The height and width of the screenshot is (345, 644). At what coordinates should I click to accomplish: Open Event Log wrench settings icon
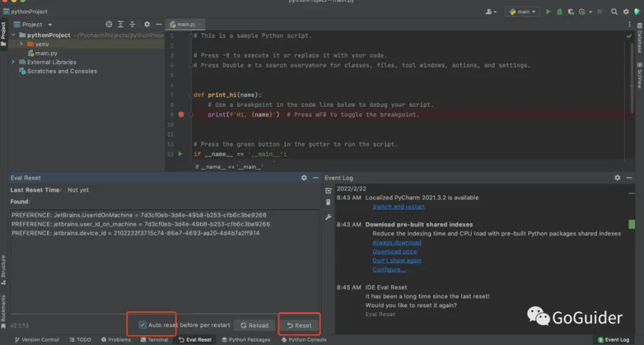point(328,217)
